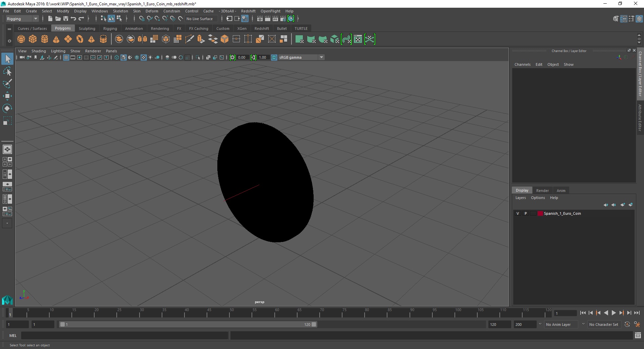Create a polygon pyramid from the shelf

pyautogui.click(x=92, y=39)
